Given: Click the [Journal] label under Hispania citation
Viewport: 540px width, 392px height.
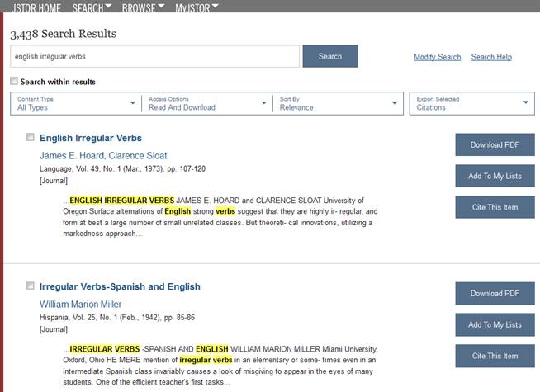Looking at the screenshot, I should coord(54,329).
